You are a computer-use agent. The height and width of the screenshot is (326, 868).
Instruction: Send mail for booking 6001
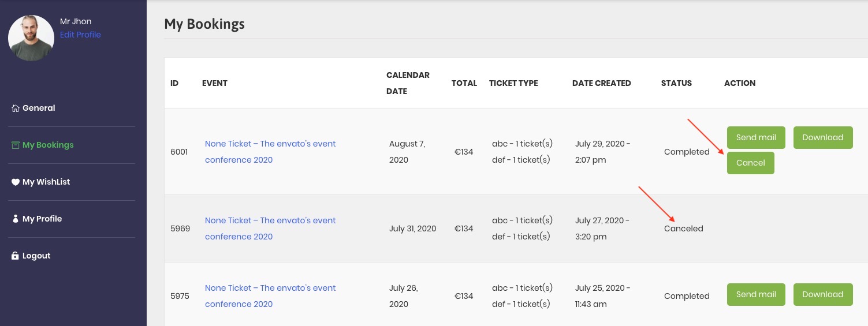[756, 137]
